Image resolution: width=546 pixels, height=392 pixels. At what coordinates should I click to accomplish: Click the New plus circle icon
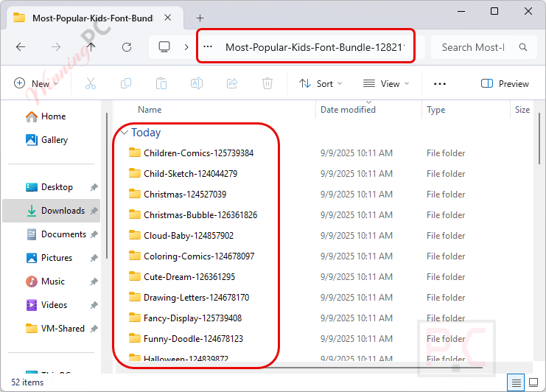tap(19, 83)
